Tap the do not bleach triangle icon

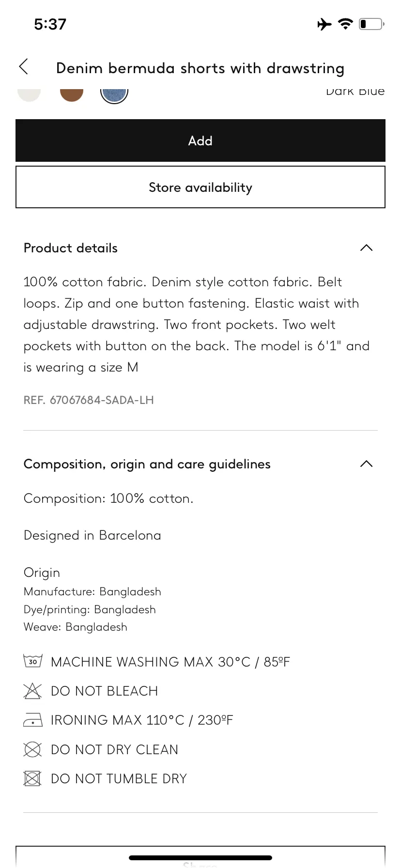point(32,691)
